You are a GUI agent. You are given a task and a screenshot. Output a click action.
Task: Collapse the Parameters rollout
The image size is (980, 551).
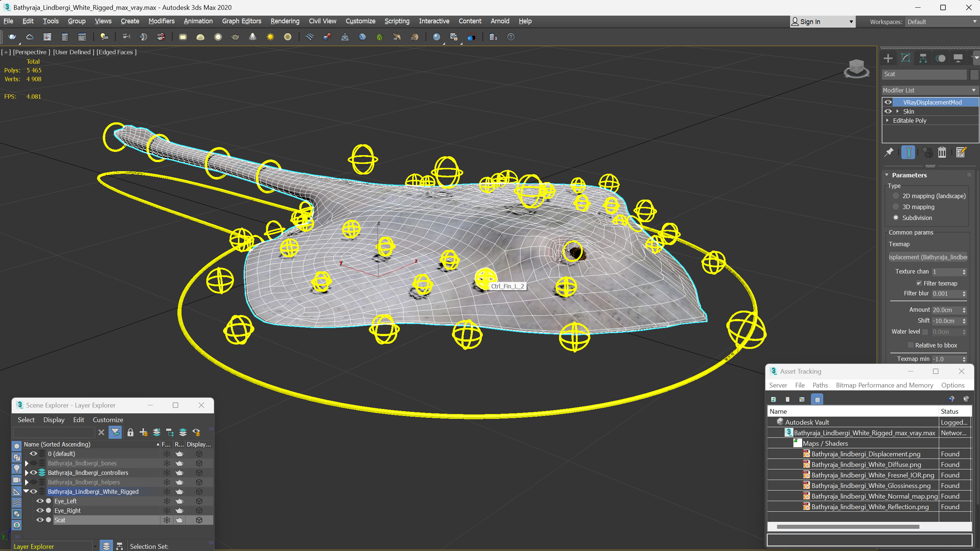887,175
